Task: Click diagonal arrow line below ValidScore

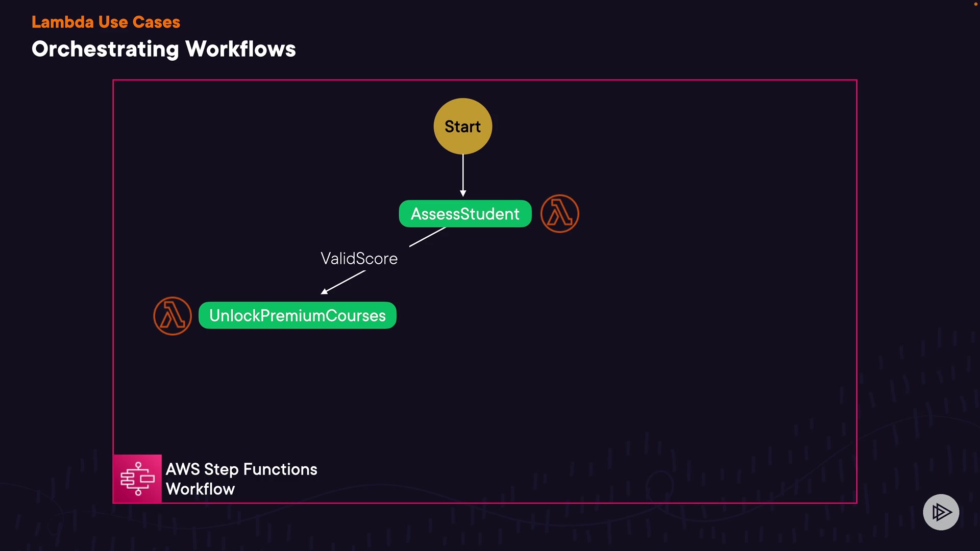Action: [347, 280]
